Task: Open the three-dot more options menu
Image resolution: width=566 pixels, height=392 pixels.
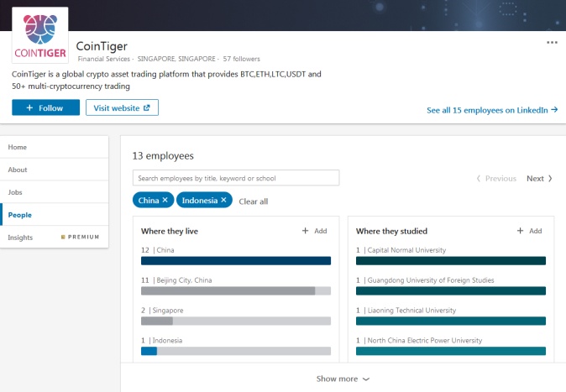Action: 552,43
